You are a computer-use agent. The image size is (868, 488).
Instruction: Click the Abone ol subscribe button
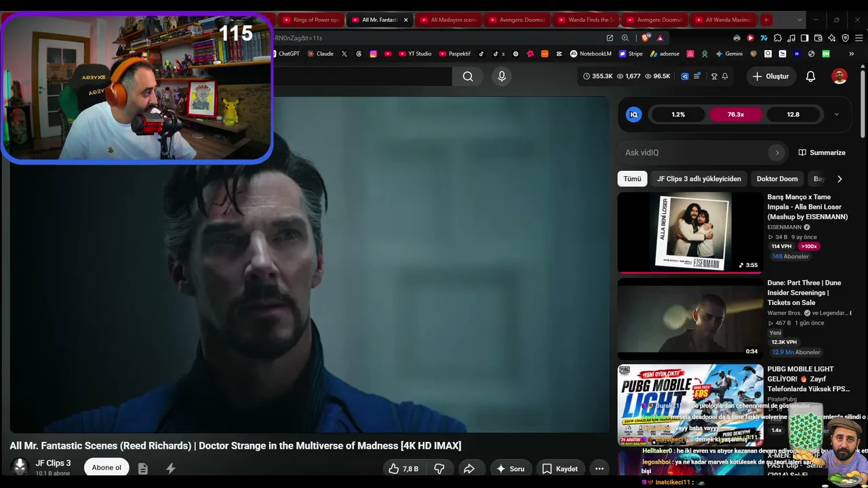pyautogui.click(x=106, y=468)
